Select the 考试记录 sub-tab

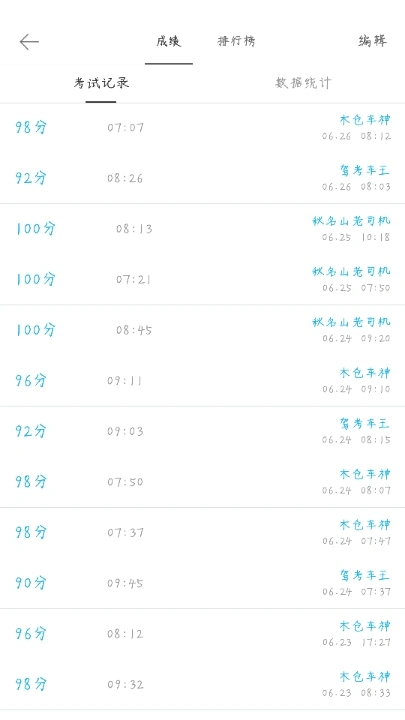coord(101,83)
